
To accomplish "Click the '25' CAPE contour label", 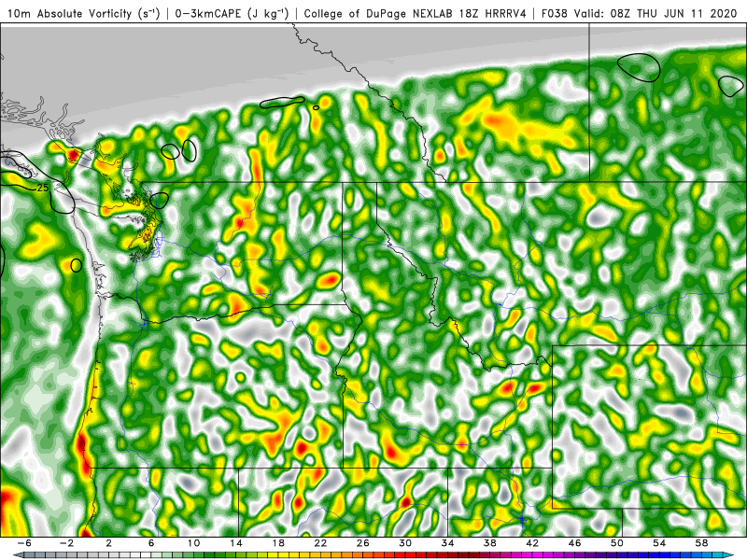I will 42,188.
